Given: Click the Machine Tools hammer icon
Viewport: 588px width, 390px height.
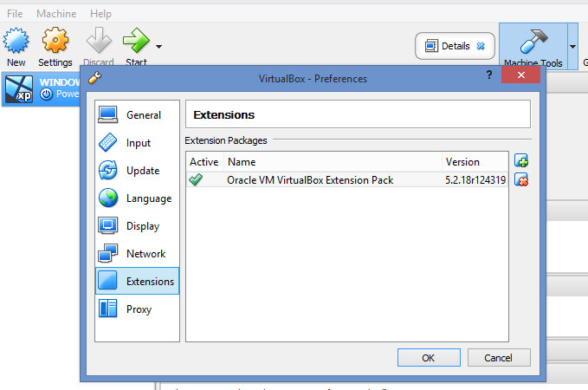Looking at the screenshot, I should [533, 42].
